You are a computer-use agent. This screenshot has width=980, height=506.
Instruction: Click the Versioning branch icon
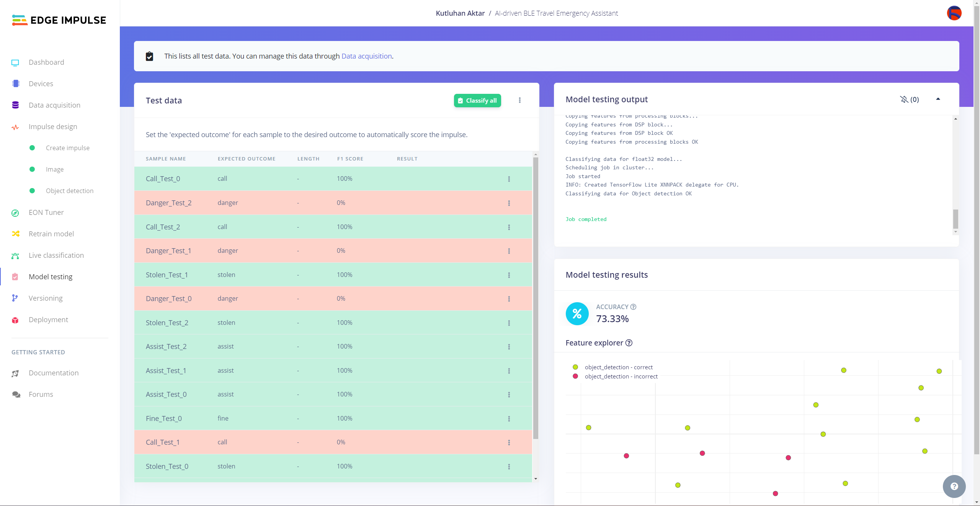click(15, 298)
